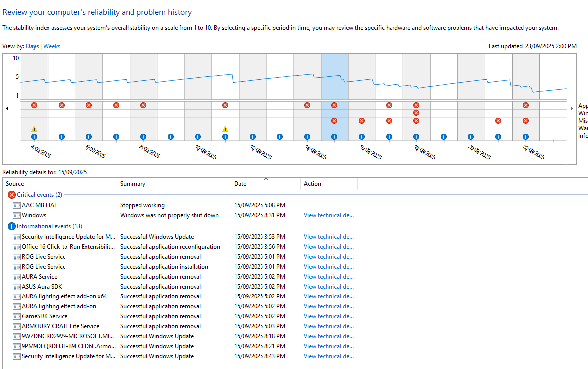View technical details for ROG Live Service installation
588x369 pixels.
pyautogui.click(x=328, y=267)
